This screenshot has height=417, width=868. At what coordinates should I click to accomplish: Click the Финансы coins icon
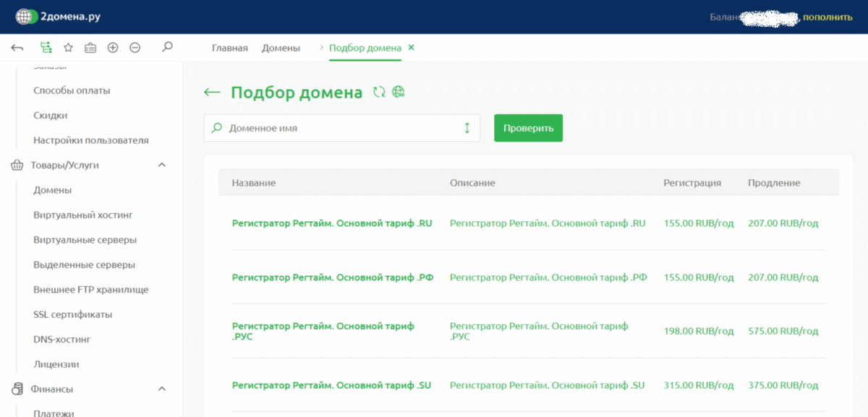[x=17, y=389]
